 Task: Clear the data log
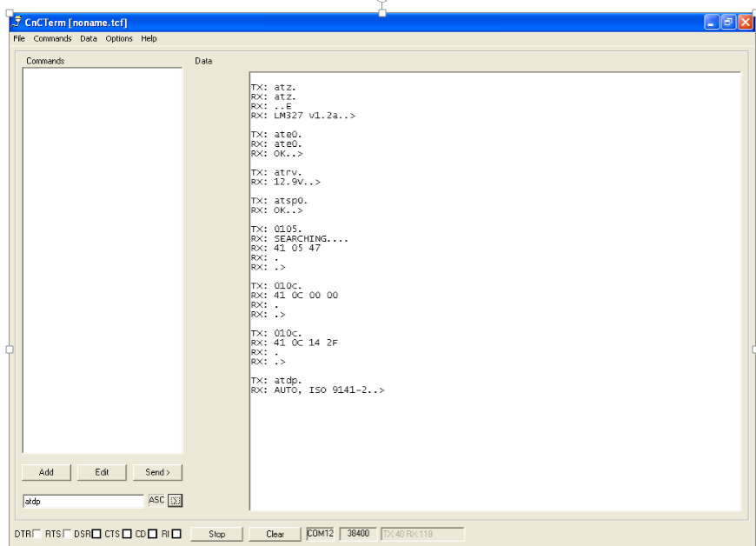coord(275,534)
